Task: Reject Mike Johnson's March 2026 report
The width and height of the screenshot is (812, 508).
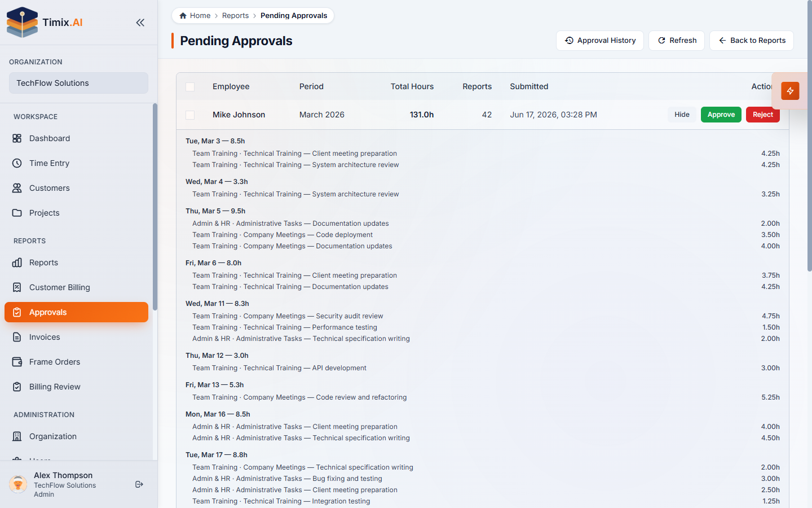Action: [x=763, y=115]
